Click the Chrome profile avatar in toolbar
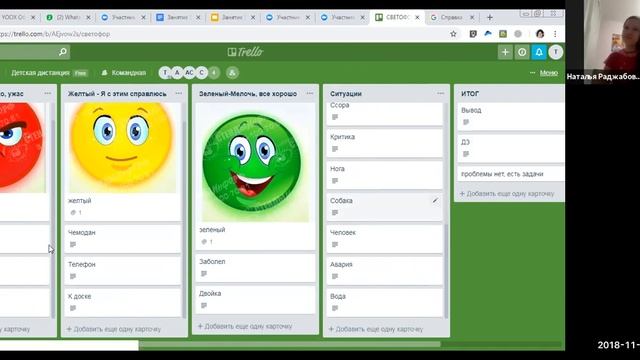 click(540, 34)
